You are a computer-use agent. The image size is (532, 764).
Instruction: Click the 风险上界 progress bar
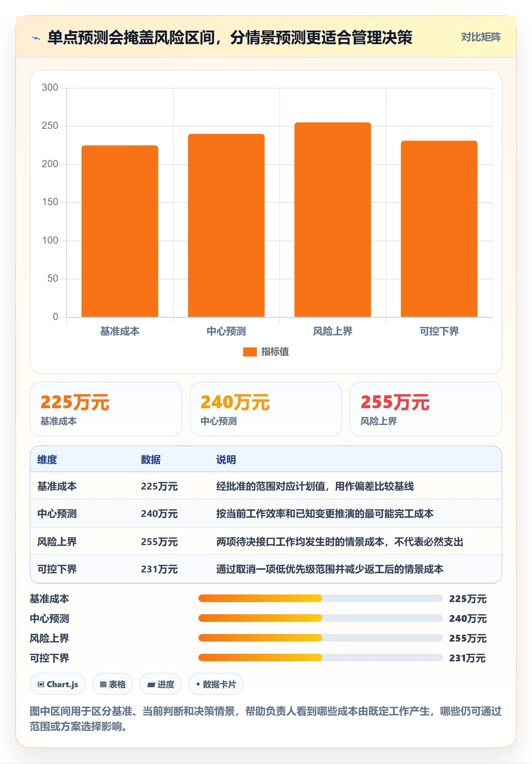coord(320,638)
